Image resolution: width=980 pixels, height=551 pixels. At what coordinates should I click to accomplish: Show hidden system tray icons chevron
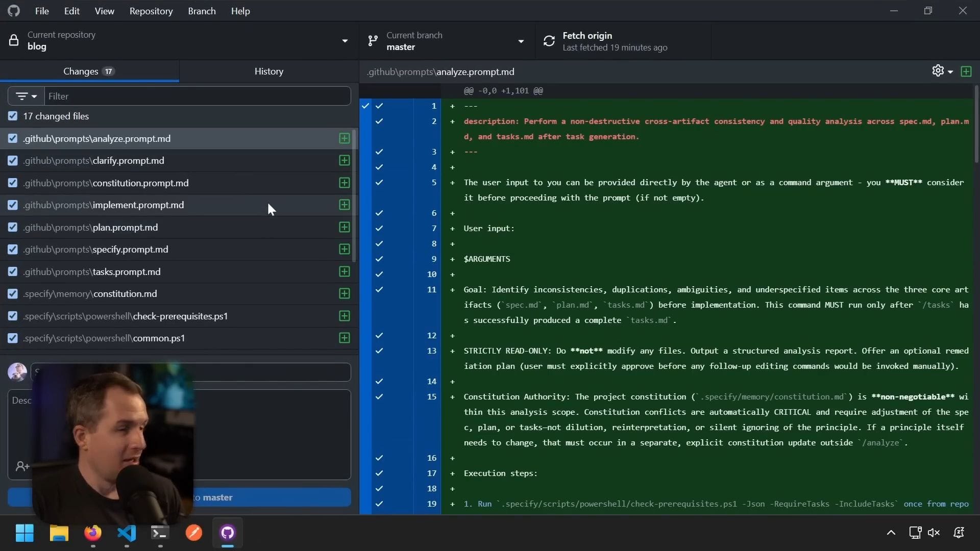click(x=891, y=533)
